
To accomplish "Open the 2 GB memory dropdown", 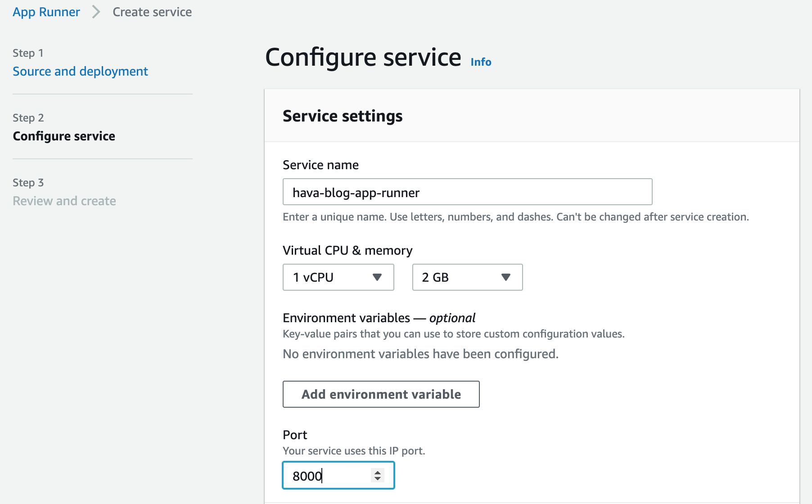I will pos(467,277).
